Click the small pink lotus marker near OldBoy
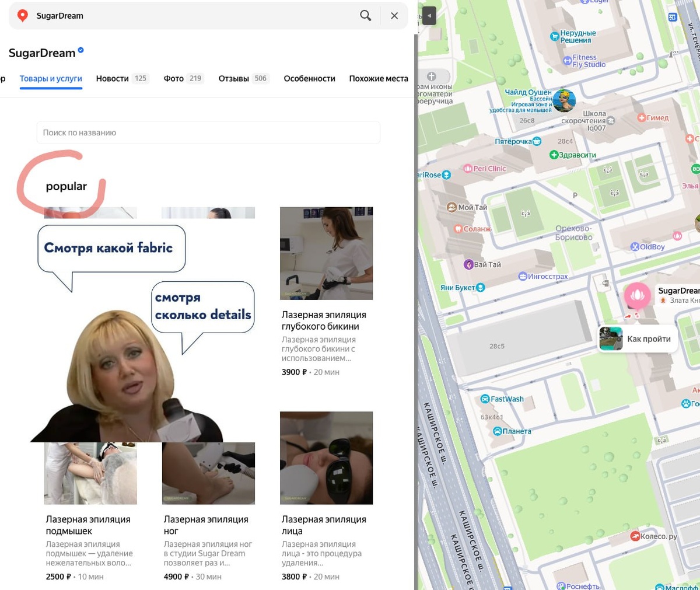 [x=677, y=236]
